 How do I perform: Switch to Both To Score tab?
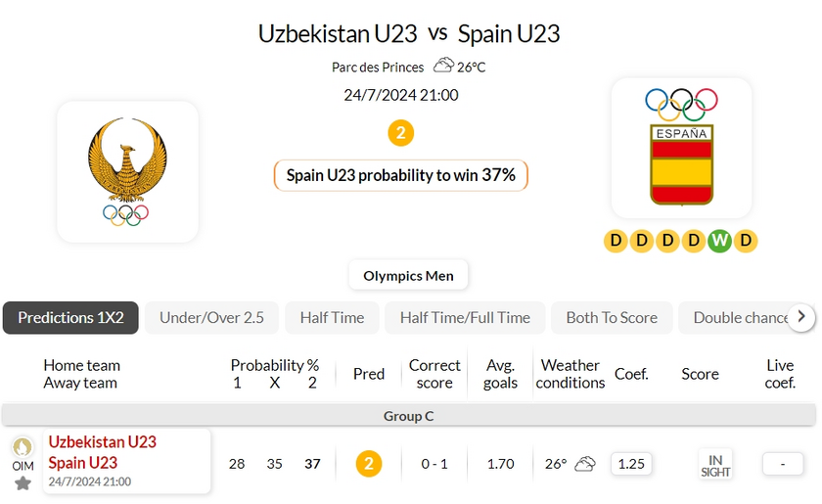click(x=612, y=317)
